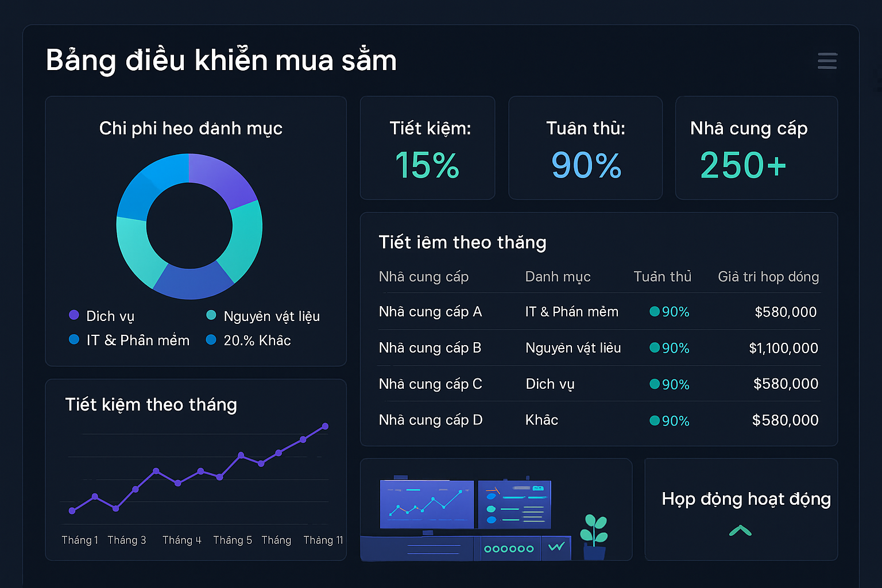The height and width of the screenshot is (588, 882).
Task: Click the checklist screen icon in the illustration
Action: tap(514, 504)
